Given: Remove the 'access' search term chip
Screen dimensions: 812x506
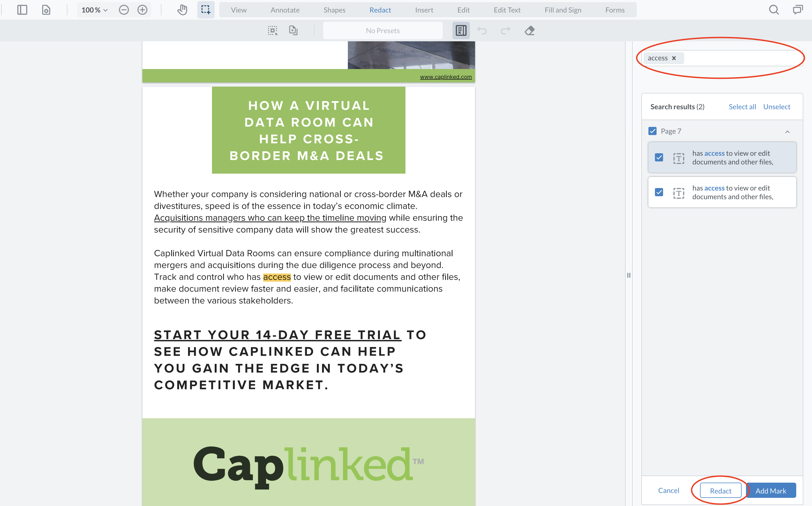Looking at the screenshot, I should [x=674, y=58].
